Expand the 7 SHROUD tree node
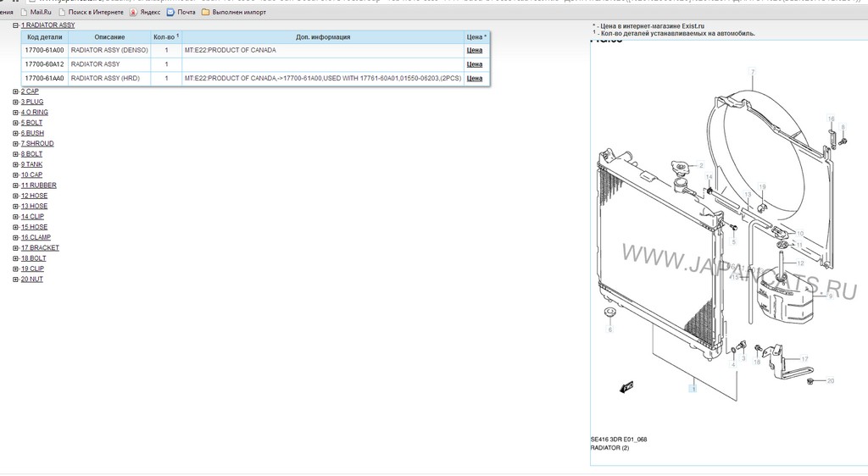 coord(15,144)
